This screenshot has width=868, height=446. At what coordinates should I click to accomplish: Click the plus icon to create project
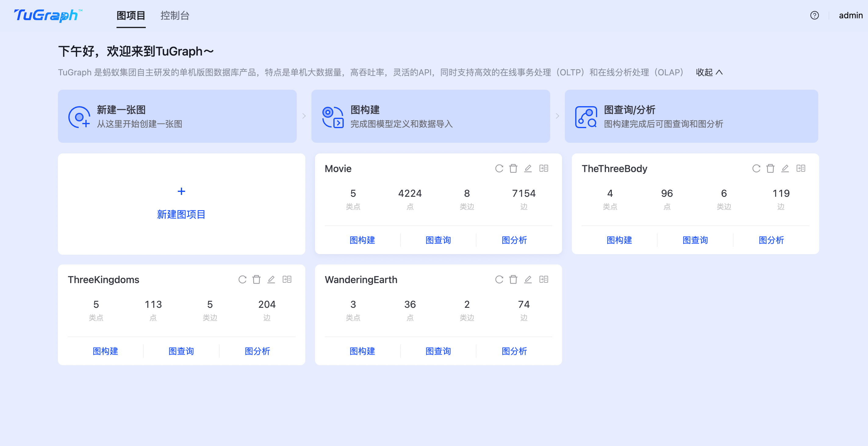pos(181,192)
